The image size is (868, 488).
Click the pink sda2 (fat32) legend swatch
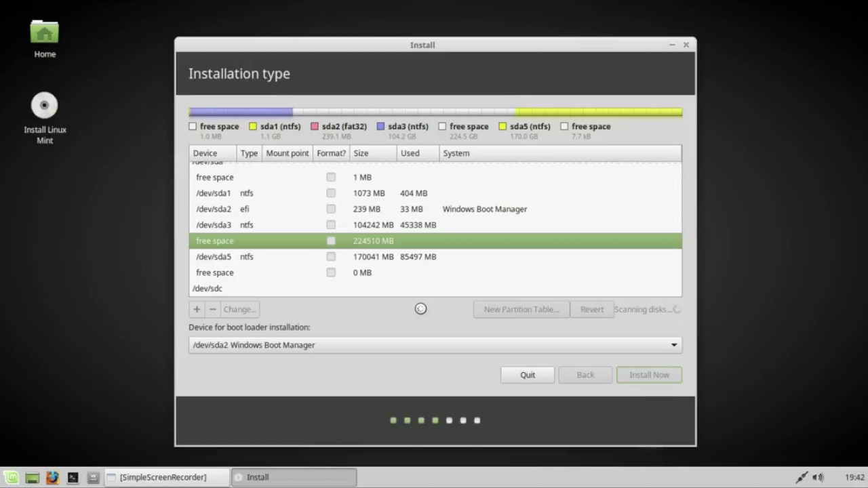[315, 126]
